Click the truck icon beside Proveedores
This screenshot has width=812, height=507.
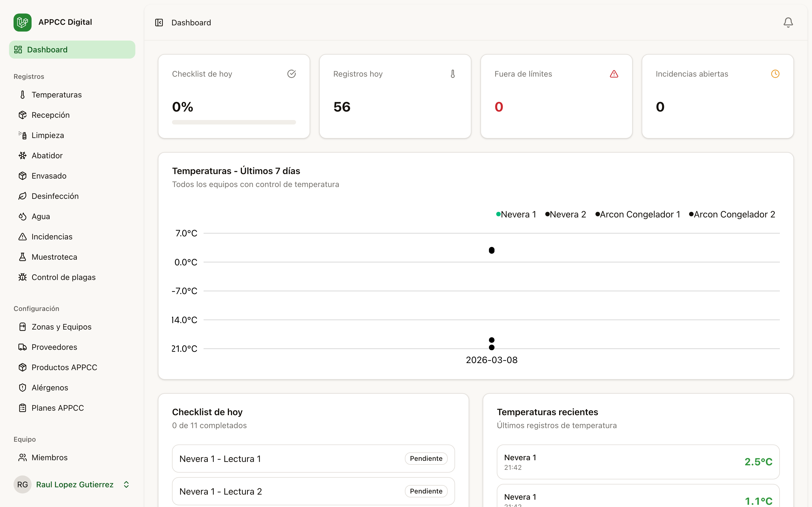pos(23,347)
